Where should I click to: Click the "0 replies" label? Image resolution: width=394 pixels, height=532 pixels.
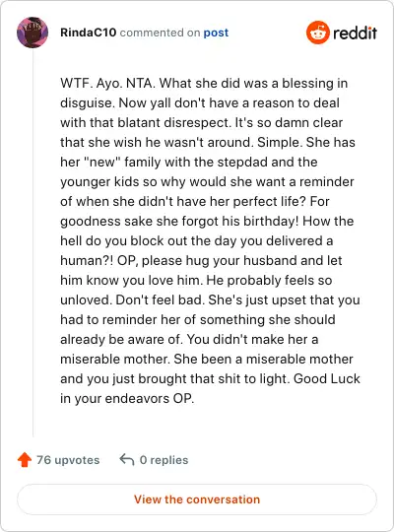(164, 460)
